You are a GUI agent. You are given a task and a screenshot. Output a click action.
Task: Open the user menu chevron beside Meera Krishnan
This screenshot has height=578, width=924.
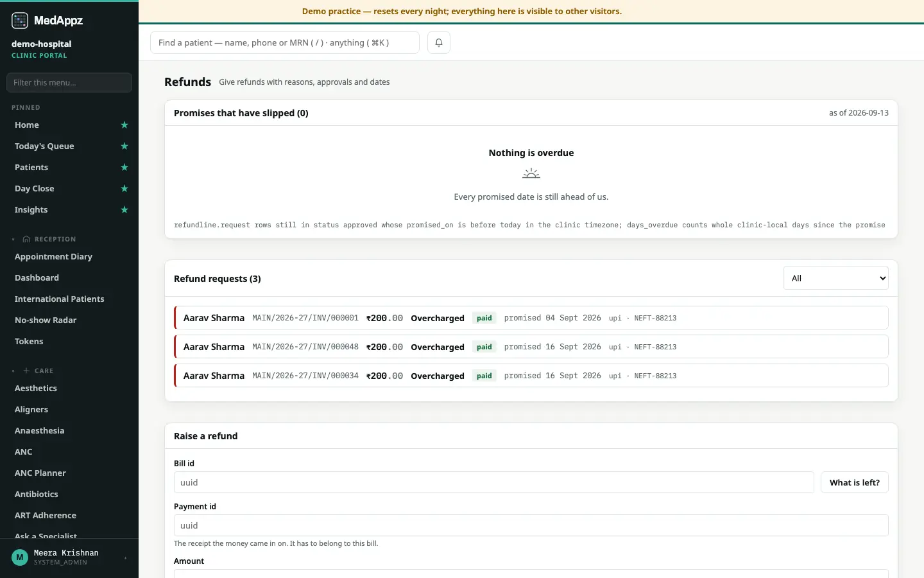click(125, 557)
